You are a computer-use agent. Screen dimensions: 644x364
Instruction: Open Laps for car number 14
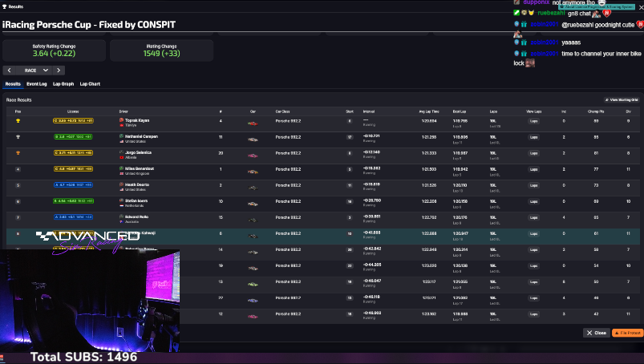[533, 249]
